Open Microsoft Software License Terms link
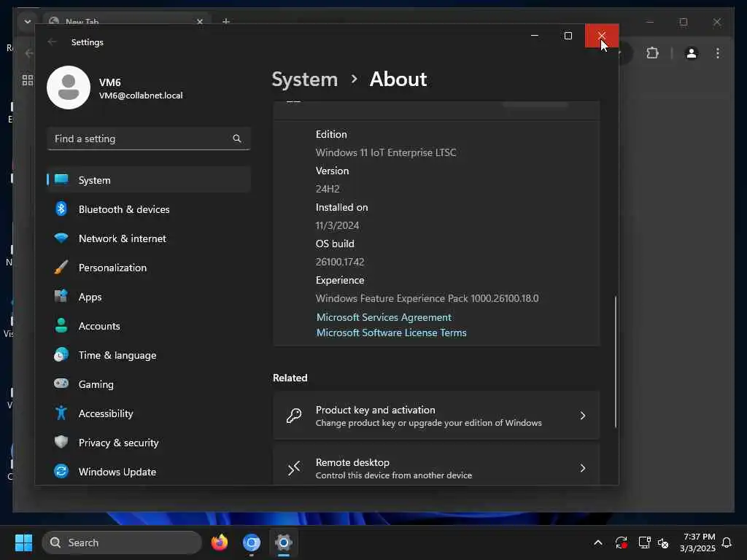 391,332
